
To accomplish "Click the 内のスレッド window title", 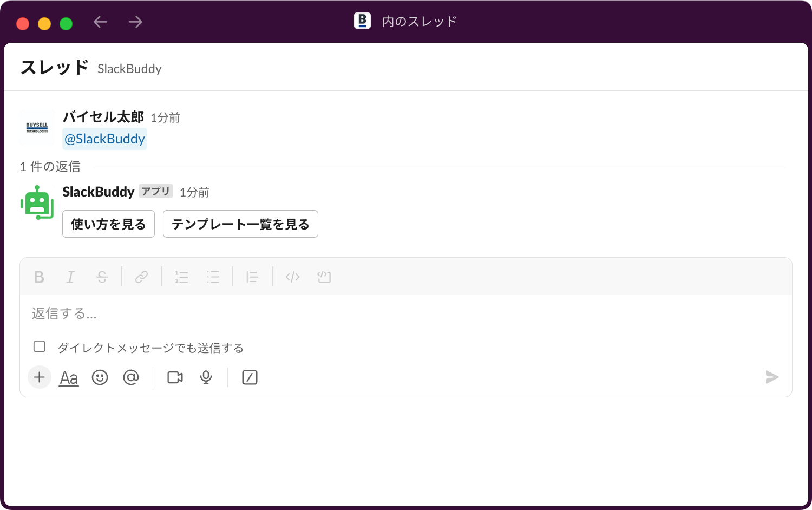I will [x=420, y=22].
